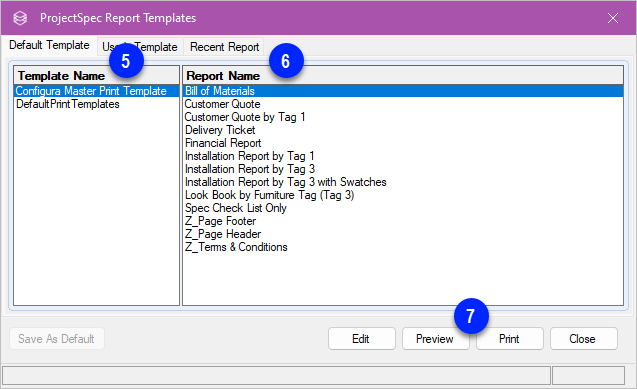Click the Report Name column header
This screenshot has height=389, width=637.
[x=403, y=76]
